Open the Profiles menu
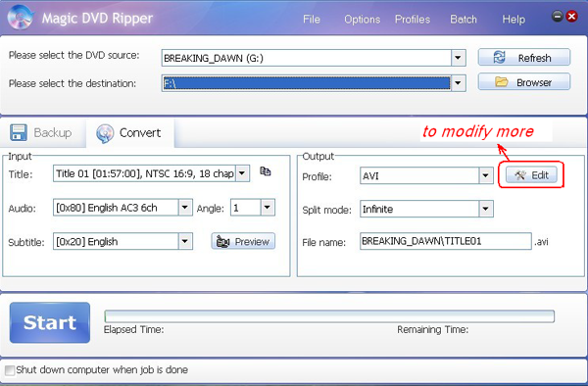This screenshot has width=588, height=386. click(x=413, y=20)
